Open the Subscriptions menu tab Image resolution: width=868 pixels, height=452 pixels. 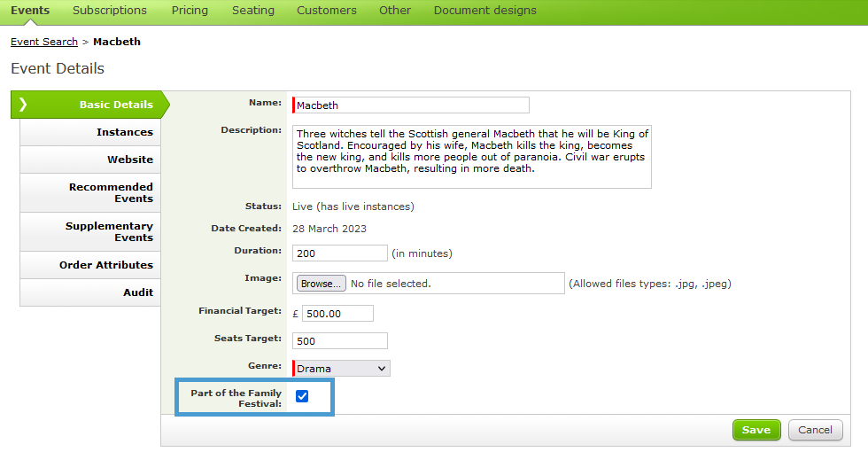pos(110,11)
